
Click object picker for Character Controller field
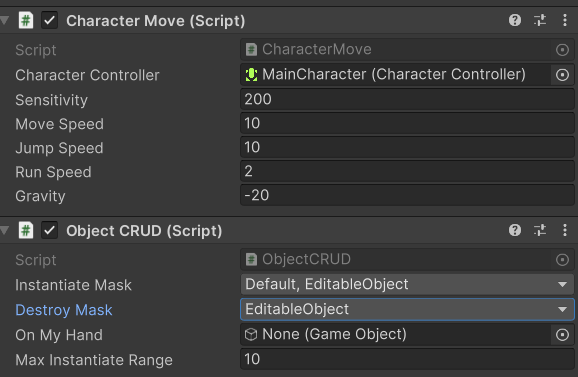click(562, 75)
